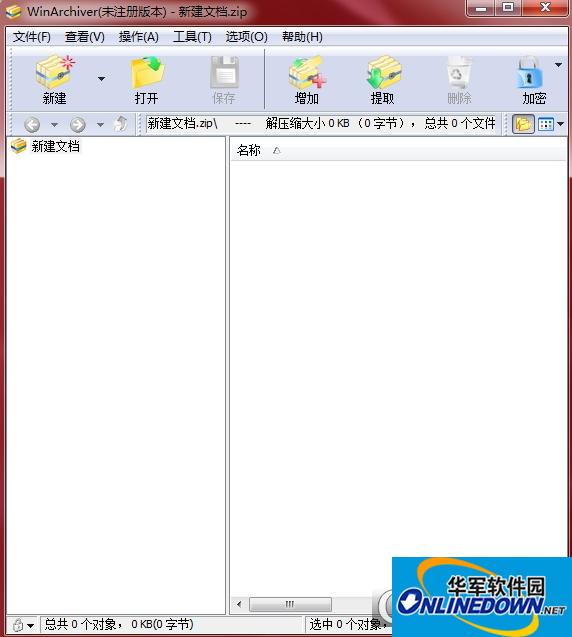The image size is (572, 637).
Task: Click the 新建文档.zip\ path field
Action: pos(321,124)
